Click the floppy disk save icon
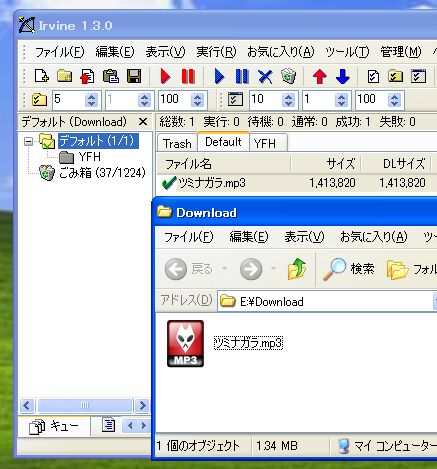The width and height of the screenshot is (437, 469). 134,76
